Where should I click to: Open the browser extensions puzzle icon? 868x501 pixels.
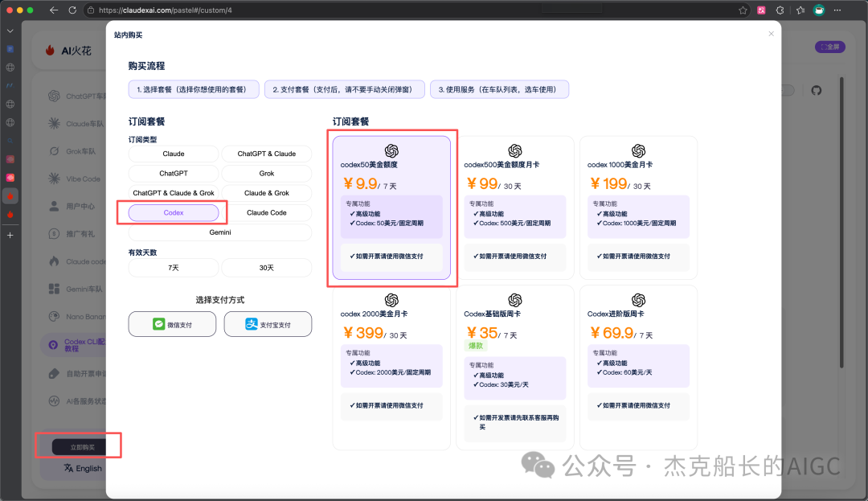780,10
